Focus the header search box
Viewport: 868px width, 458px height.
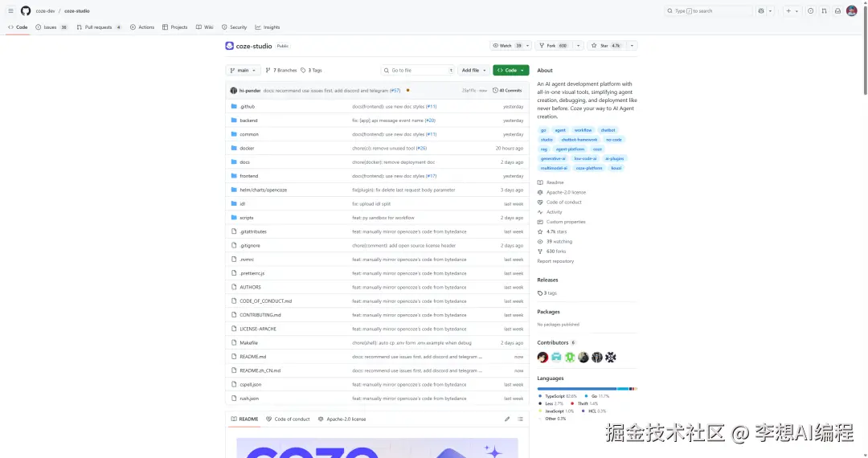pyautogui.click(x=709, y=10)
